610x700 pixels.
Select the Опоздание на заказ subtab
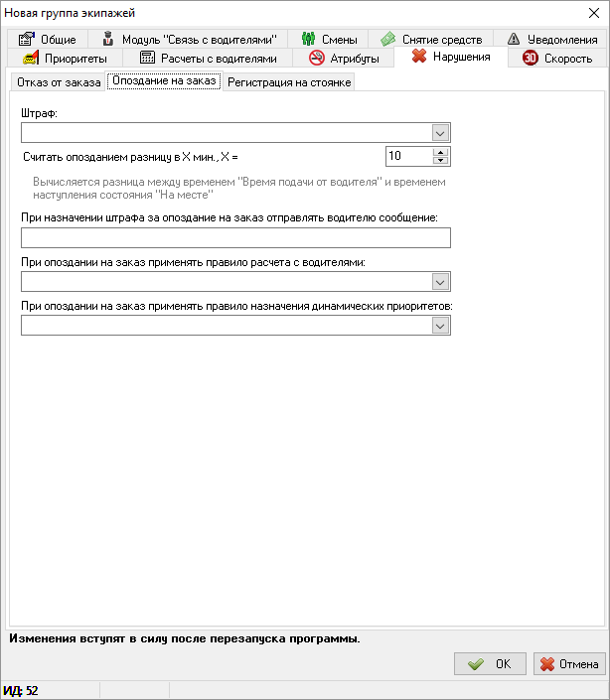tap(164, 80)
